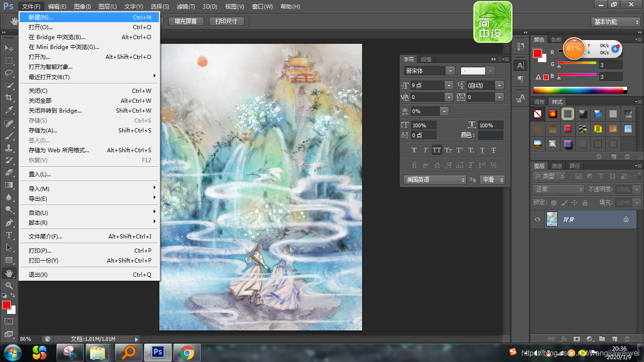Image resolution: width=644 pixels, height=362 pixels.
Task: Switch to the 段落 tab
Action: point(426,59)
